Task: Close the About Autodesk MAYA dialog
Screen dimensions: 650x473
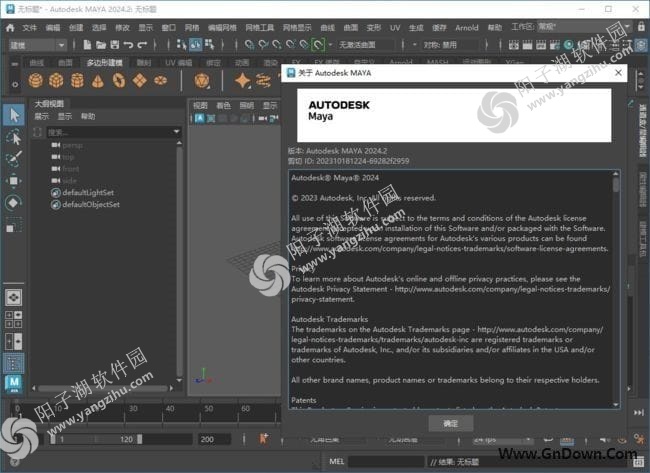Action: coord(618,73)
